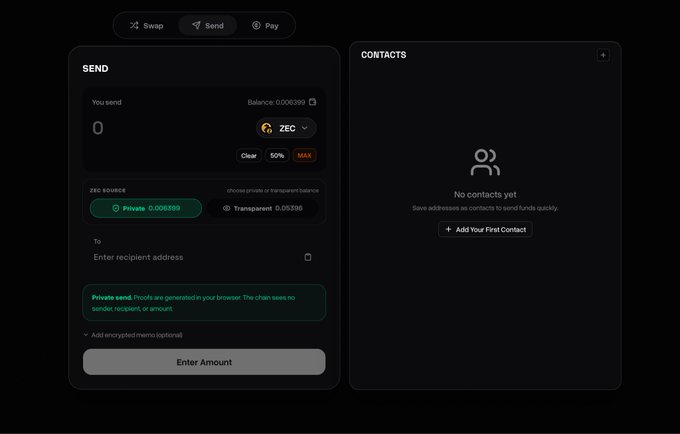Click the wallet icon beside Balance
The image size is (680, 434).
click(313, 102)
